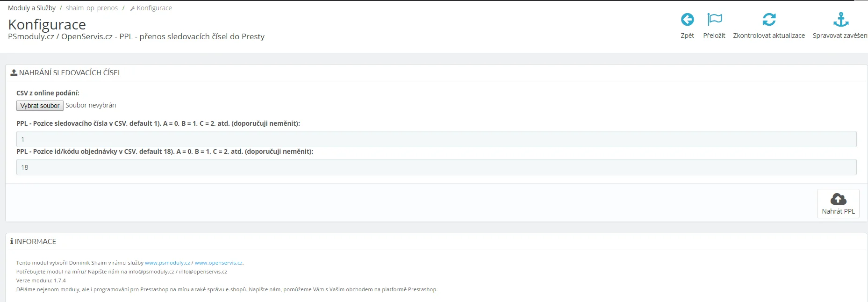Image resolution: width=868 pixels, height=302 pixels.
Task: Focus the order ID position field containing 18
Action: click(436, 167)
